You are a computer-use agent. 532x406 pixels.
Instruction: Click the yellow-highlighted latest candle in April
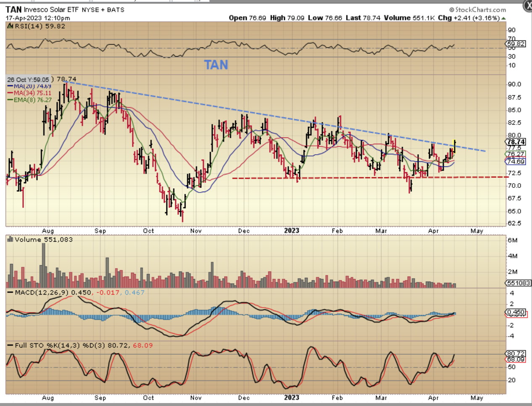(x=454, y=145)
